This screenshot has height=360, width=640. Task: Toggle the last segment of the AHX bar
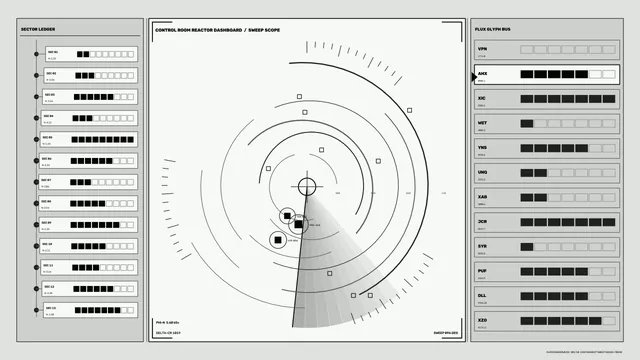[x=609, y=74]
